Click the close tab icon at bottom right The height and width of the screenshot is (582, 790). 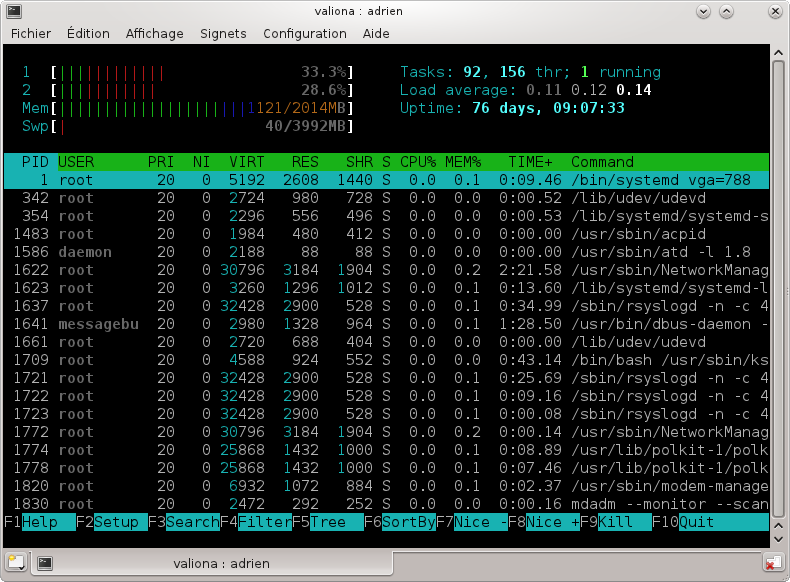[772, 563]
